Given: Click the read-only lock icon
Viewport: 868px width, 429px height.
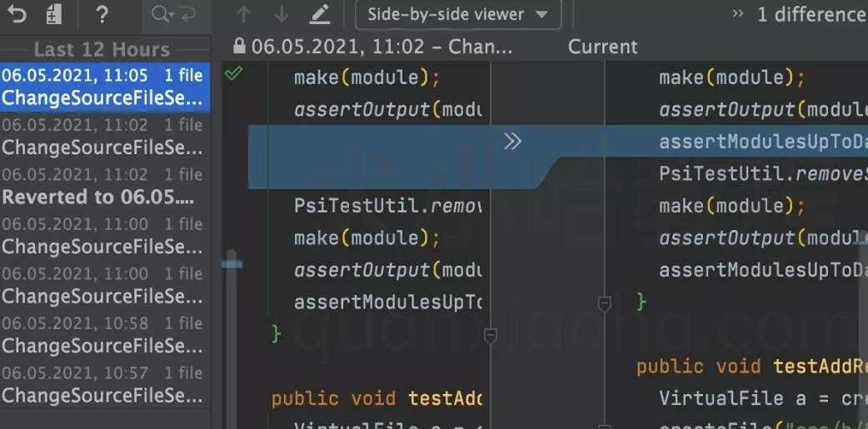Looking at the screenshot, I should (239, 46).
